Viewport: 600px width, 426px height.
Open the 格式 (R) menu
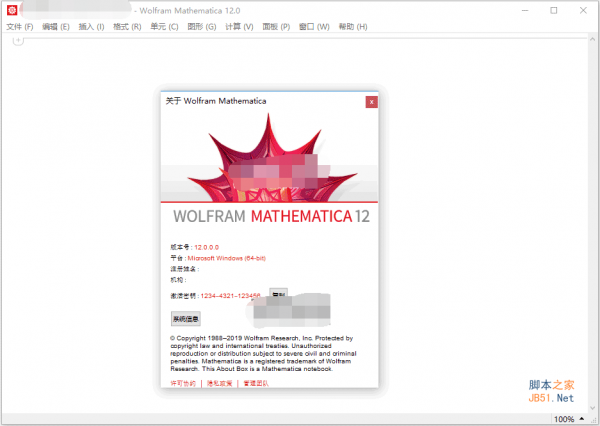click(x=127, y=26)
